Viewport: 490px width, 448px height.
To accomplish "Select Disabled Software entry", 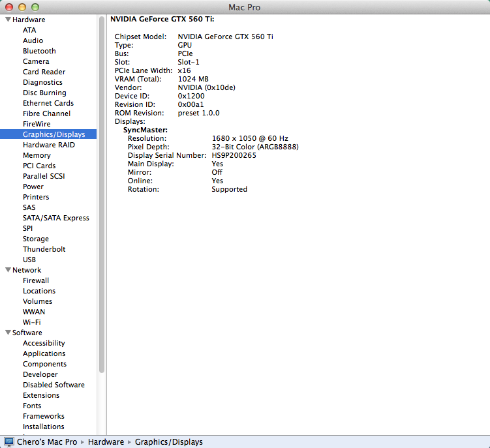I will click(54, 385).
